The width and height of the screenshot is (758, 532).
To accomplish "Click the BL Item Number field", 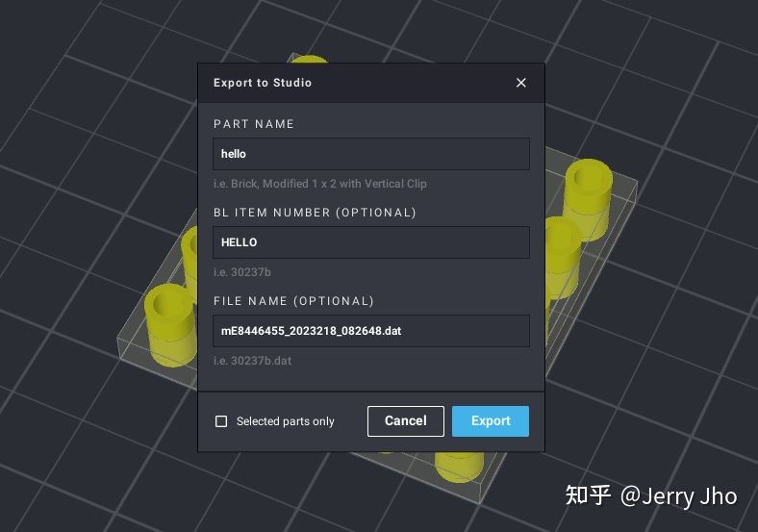I will click(x=370, y=242).
